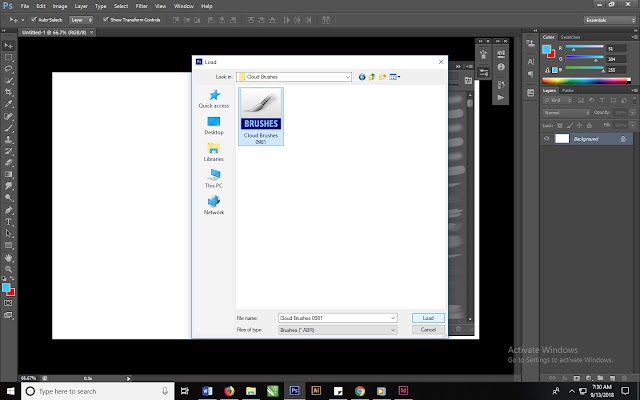The height and width of the screenshot is (400, 640).
Task: Select the History Brush tool
Action: tap(9, 151)
